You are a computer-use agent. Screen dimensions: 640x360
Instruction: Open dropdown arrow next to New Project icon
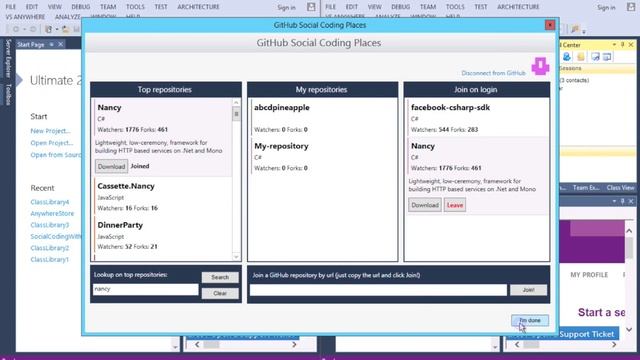[x=57, y=29]
